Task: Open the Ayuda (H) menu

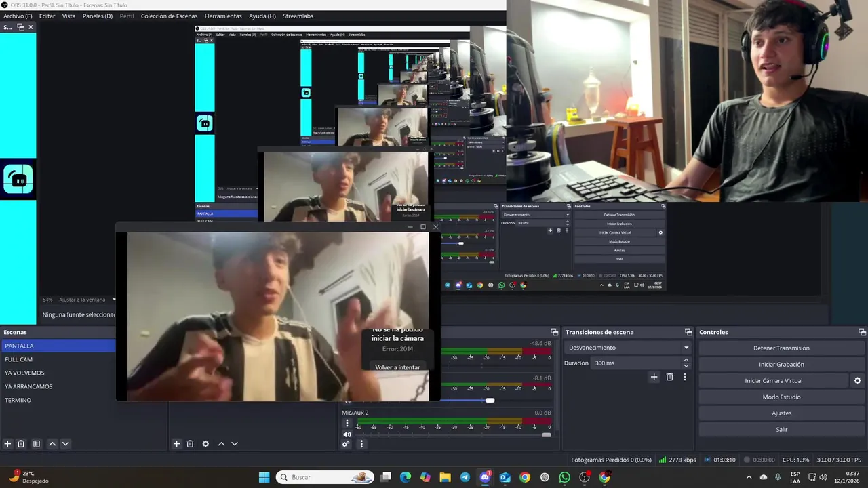Action: click(x=262, y=16)
